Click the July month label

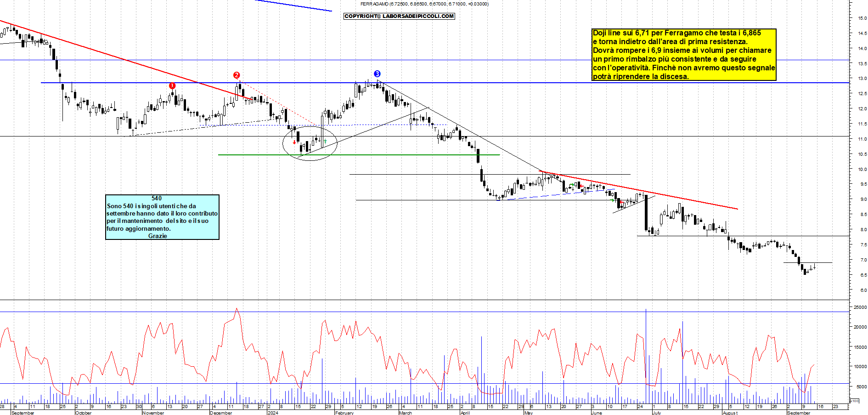pos(657,413)
